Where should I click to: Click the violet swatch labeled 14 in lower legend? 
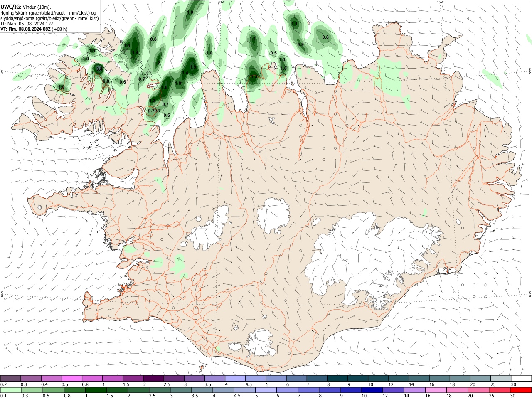pos(415,390)
